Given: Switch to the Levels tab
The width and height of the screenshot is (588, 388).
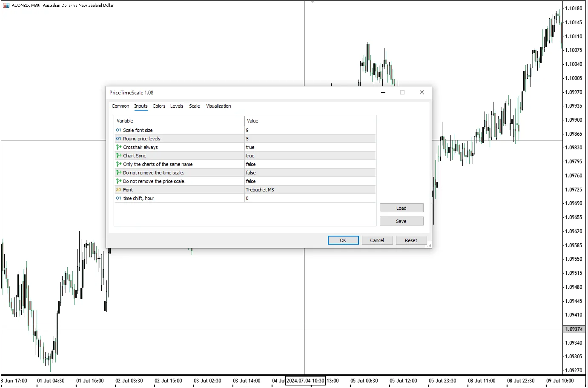Looking at the screenshot, I should coord(177,106).
